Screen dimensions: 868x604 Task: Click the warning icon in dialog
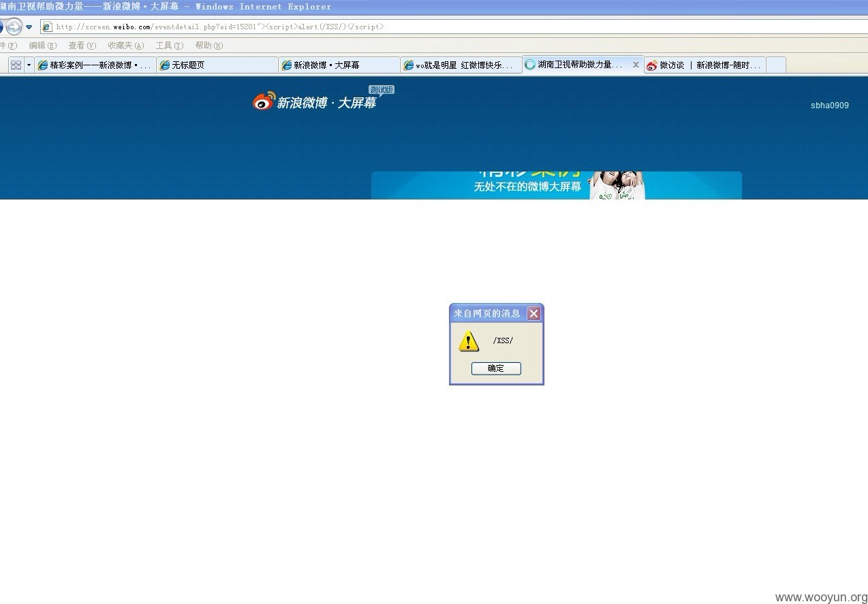point(469,341)
